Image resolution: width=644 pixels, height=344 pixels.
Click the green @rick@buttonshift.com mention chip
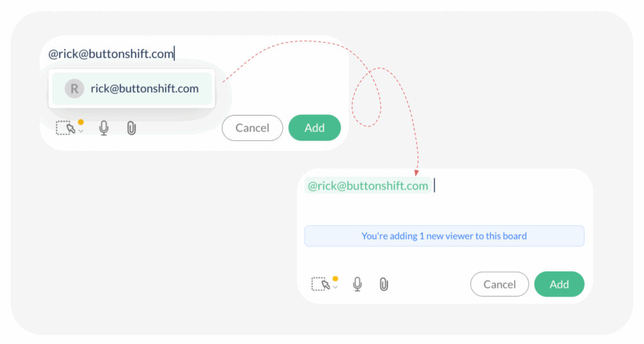[367, 186]
